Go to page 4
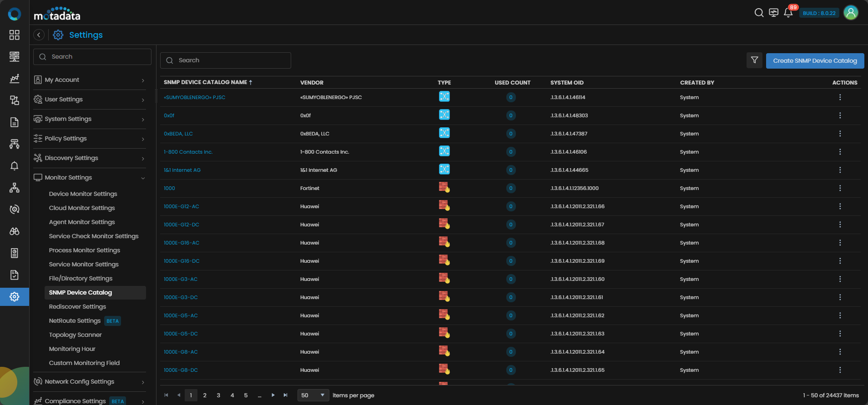This screenshot has height=405, width=868. coord(232,395)
